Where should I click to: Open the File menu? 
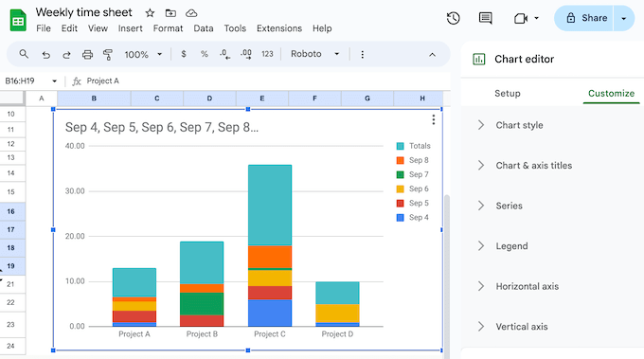click(44, 28)
